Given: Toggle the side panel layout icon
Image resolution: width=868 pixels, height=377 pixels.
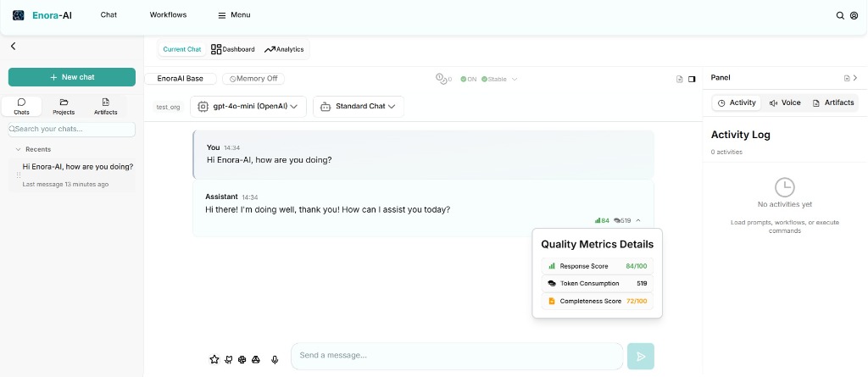Looking at the screenshot, I should pos(692,79).
